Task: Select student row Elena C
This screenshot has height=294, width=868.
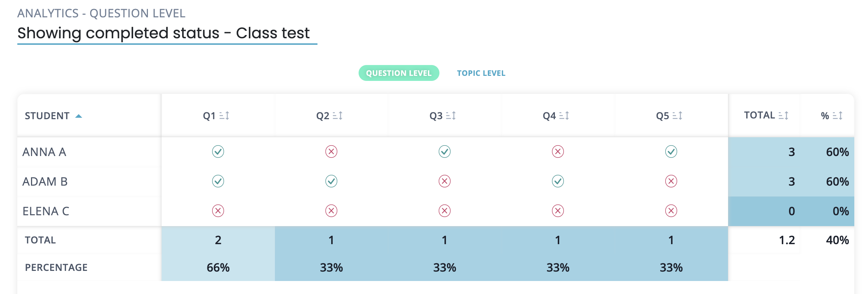Action: [46, 211]
